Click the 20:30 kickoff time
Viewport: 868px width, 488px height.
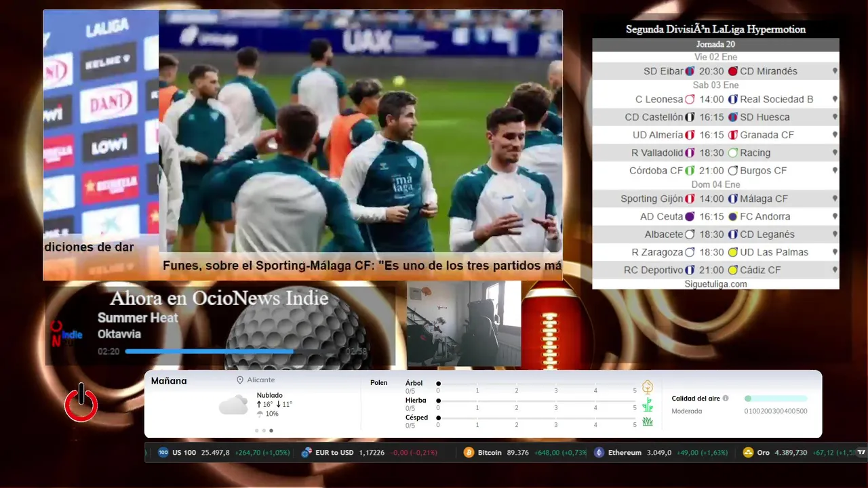pos(711,71)
